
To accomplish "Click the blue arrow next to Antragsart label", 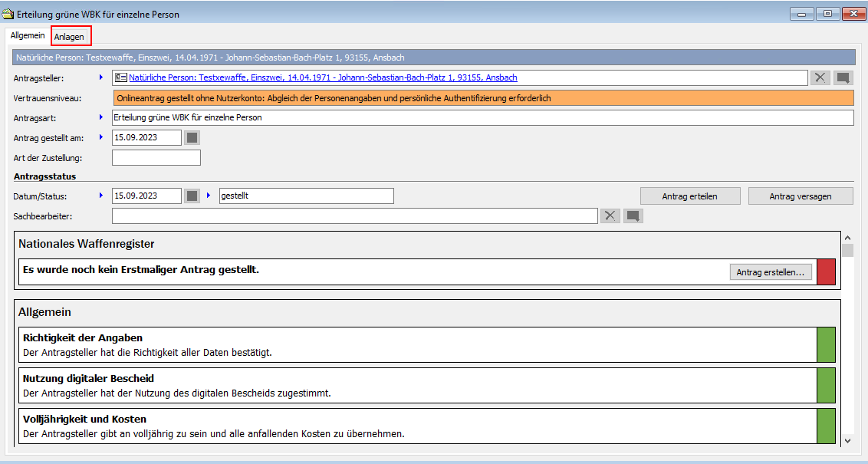I will (100, 117).
